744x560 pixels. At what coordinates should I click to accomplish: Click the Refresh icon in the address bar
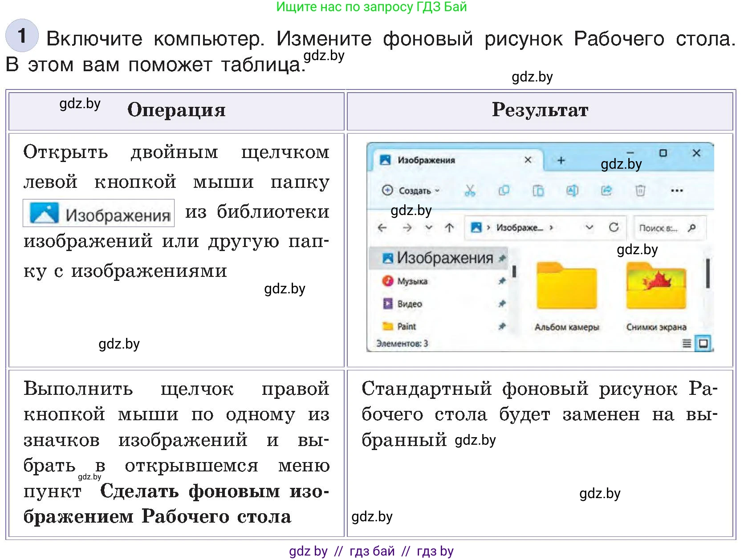click(x=614, y=227)
